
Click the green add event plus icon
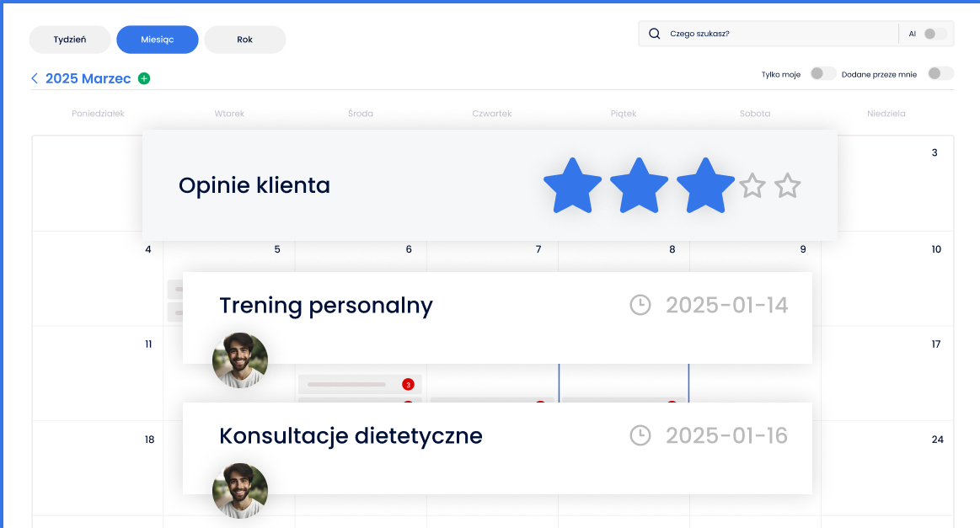click(x=144, y=78)
